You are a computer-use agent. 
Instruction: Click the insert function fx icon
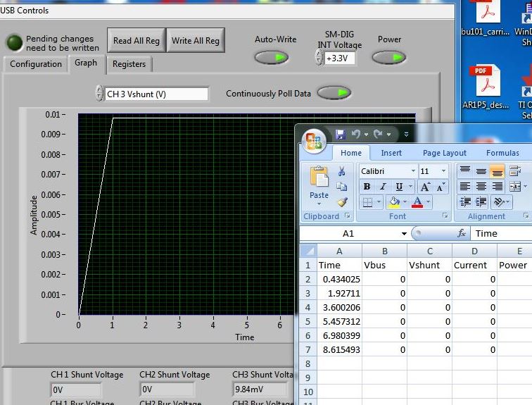point(461,233)
